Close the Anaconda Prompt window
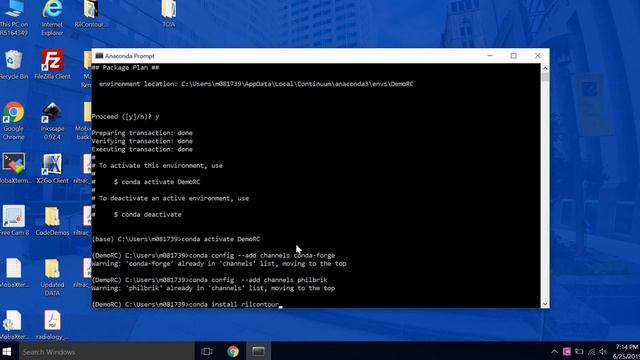640x360 pixels. click(537, 56)
